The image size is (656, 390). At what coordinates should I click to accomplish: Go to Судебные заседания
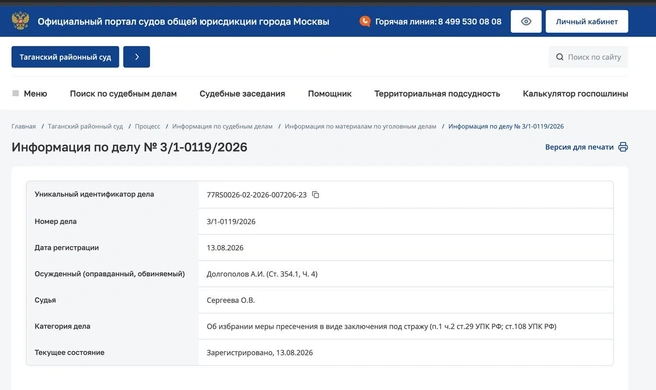pyautogui.click(x=242, y=94)
